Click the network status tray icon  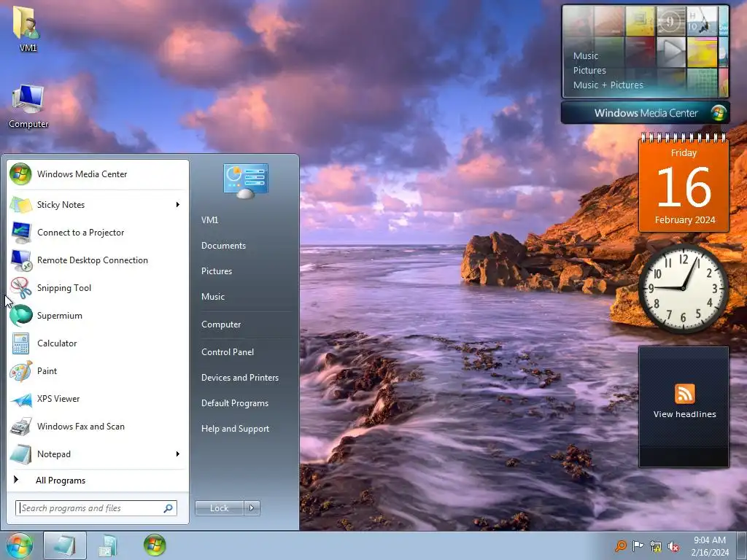656,547
